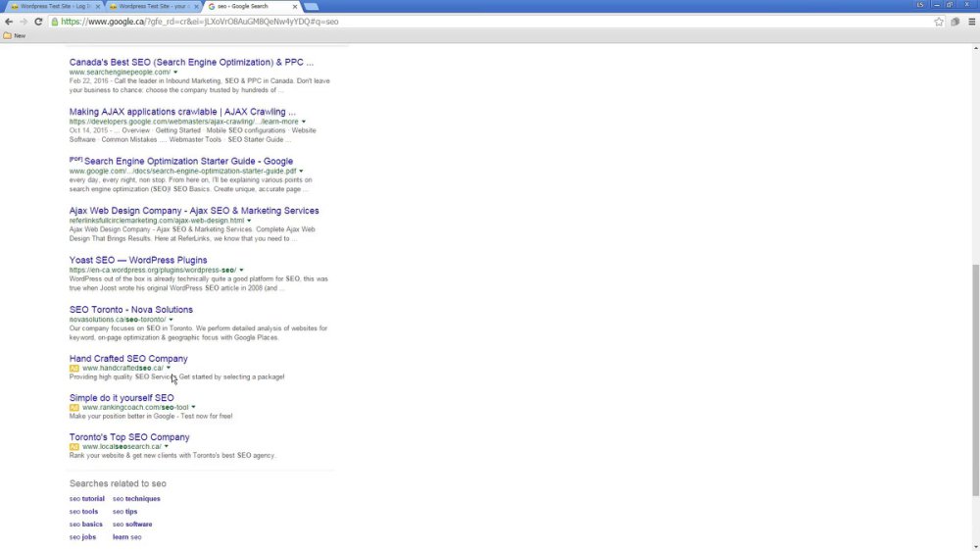Image resolution: width=980 pixels, height=551 pixels.
Task: Close the seo - Google Search tab
Action: (295, 6)
